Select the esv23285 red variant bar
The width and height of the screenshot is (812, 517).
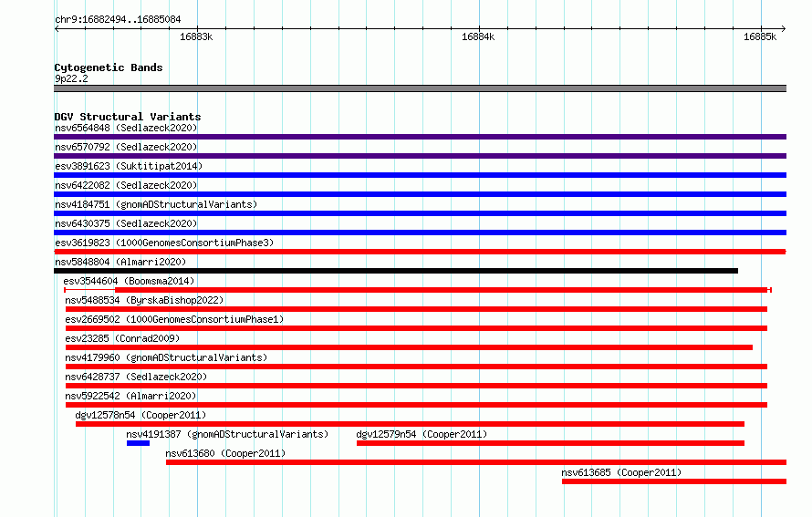click(409, 347)
